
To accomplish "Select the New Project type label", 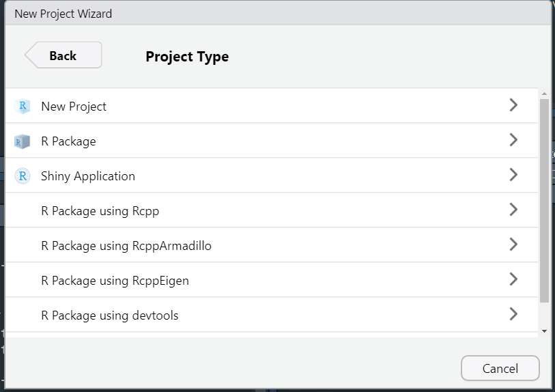I will (74, 107).
